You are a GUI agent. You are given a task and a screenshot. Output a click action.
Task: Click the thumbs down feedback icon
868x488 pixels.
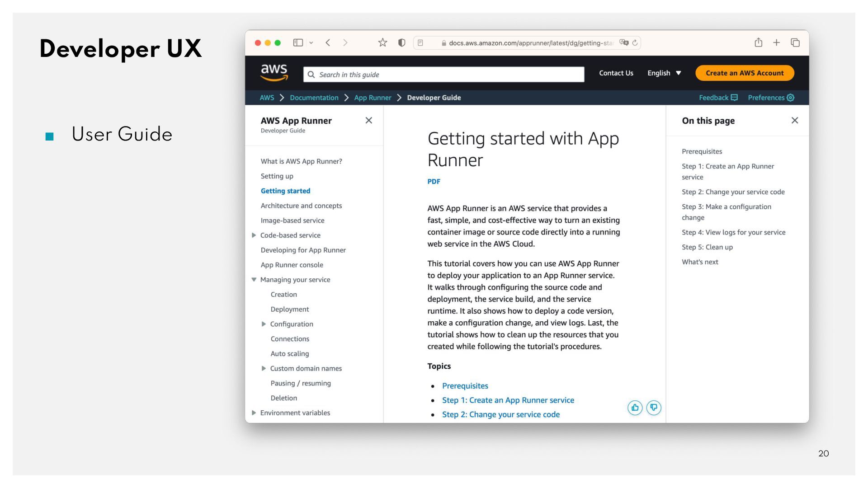(x=654, y=408)
